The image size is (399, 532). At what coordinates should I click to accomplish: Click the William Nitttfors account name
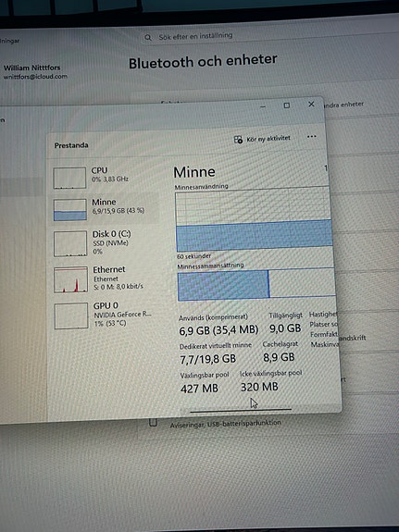(31, 68)
